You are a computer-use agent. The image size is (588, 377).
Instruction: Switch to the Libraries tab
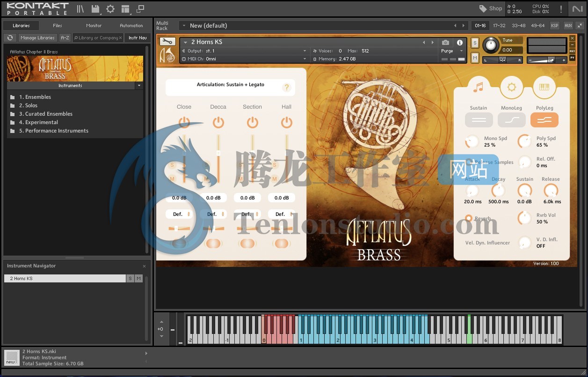21,26
